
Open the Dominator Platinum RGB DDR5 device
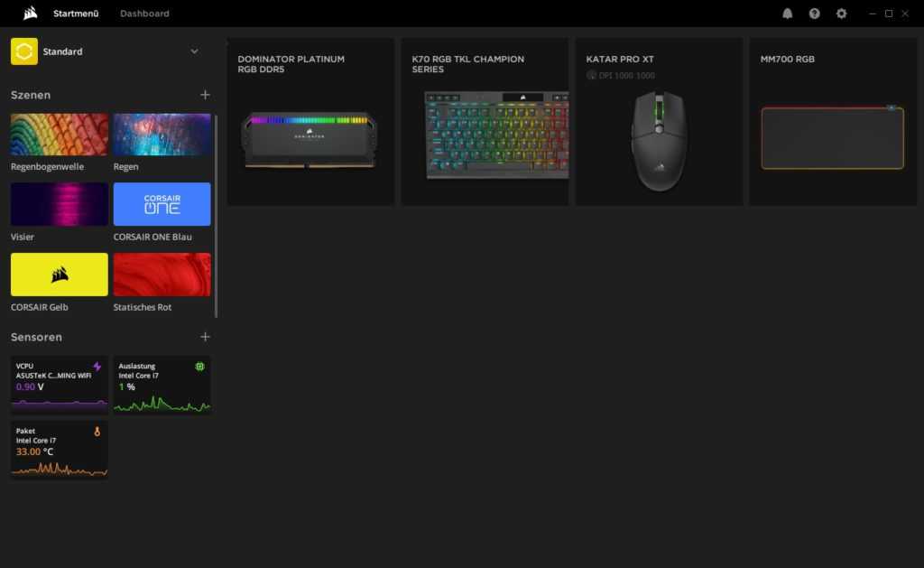[310, 122]
